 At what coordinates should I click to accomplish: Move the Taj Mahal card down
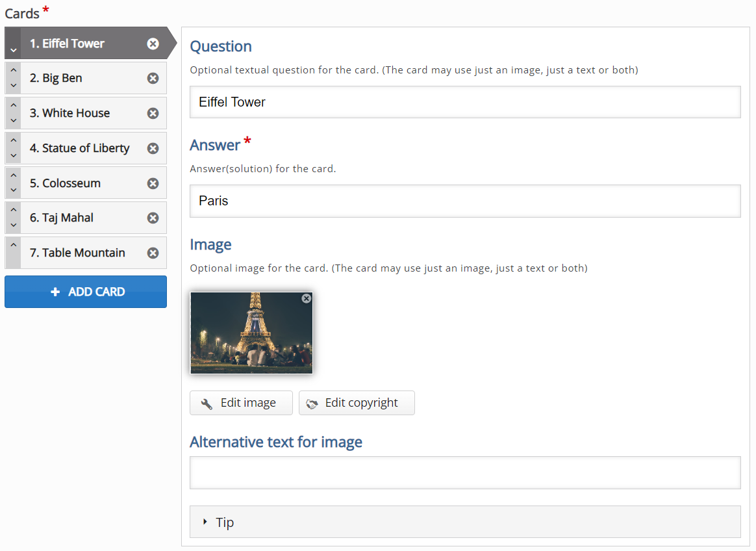[14, 225]
